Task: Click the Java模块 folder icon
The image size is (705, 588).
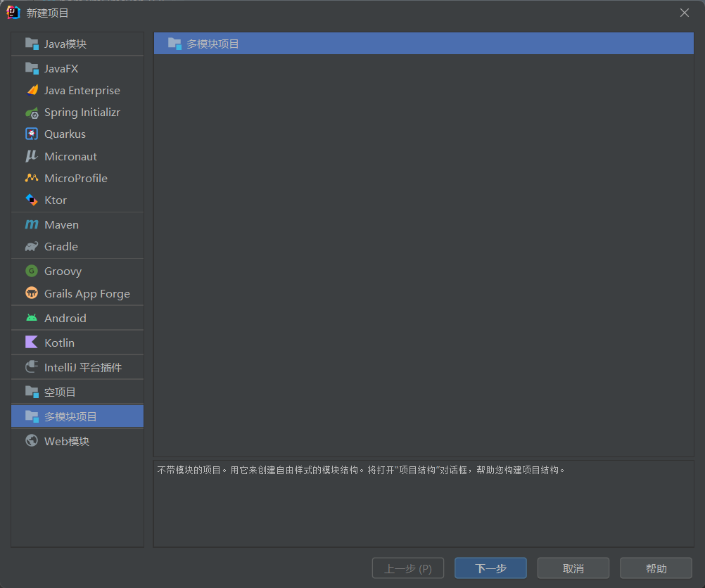Action: coord(32,44)
